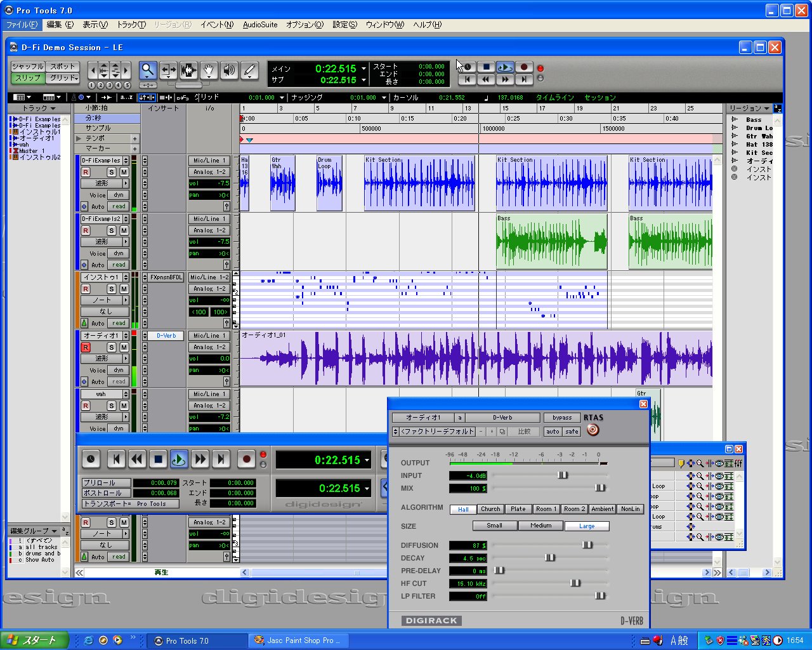The width and height of the screenshot is (812, 650).
Task: Click the Tab to Transients icon
Action: (x=107, y=97)
